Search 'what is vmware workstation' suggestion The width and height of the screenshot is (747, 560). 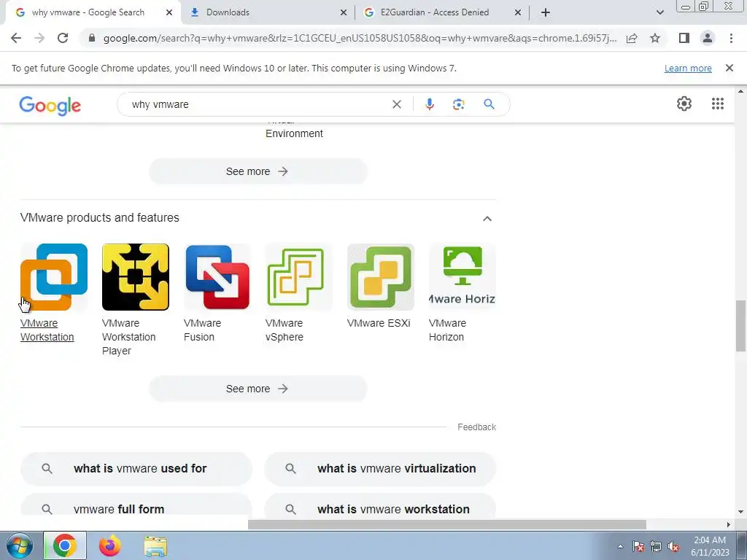tap(380, 505)
